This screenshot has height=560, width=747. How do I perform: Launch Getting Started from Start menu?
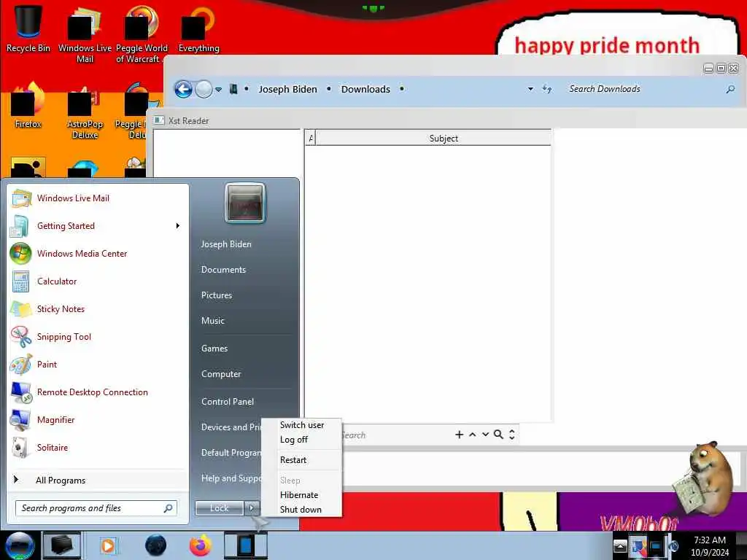pyautogui.click(x=98, y=226)
